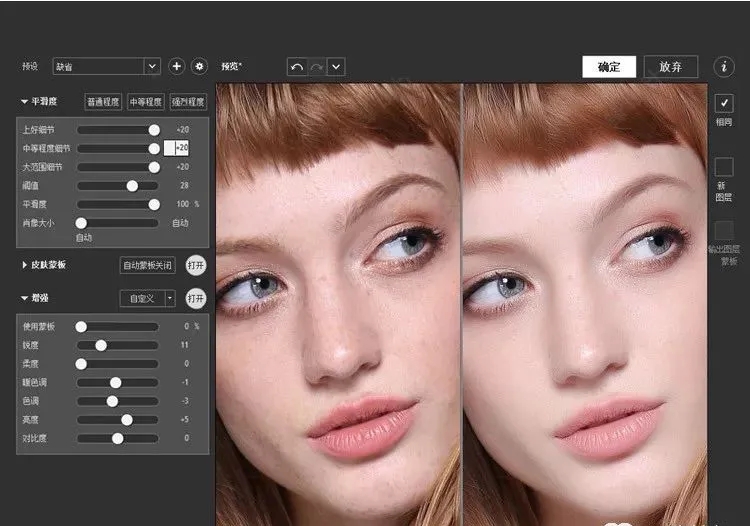Click the 阈值 value 28
Viewport: 750px width, 526px height.
(185, 186)
